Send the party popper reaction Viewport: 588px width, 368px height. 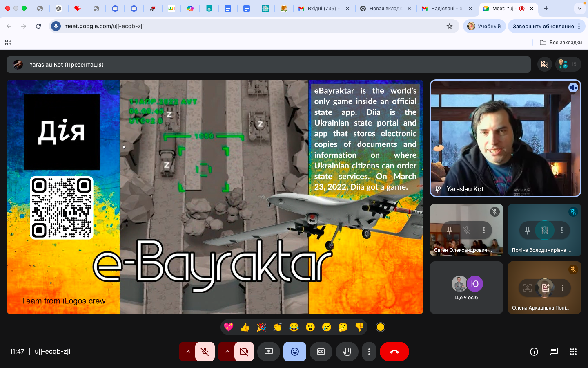tap(261, 327)
